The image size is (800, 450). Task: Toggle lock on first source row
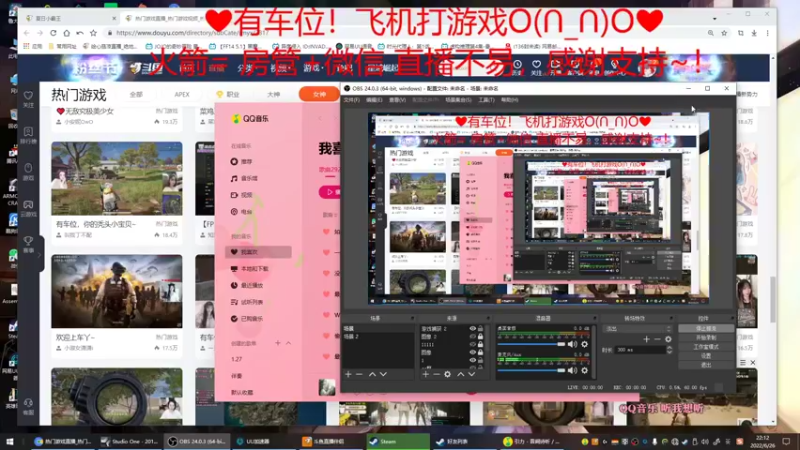[x=480, y=329]
